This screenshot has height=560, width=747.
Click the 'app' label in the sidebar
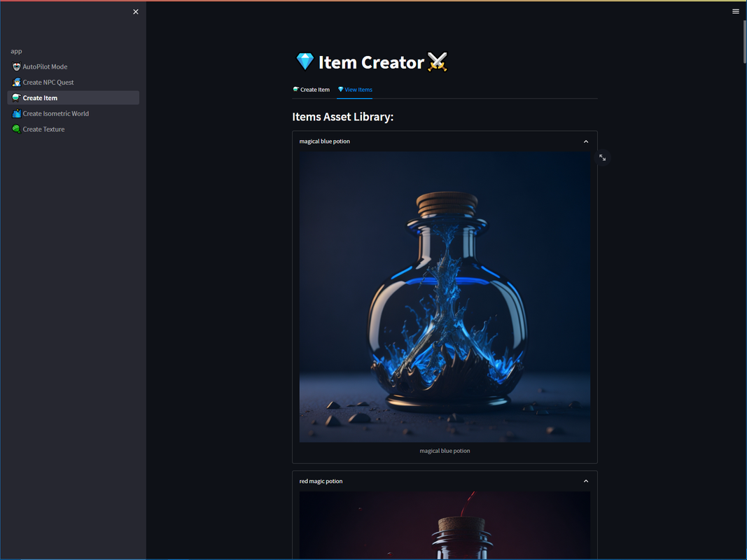[16, 51]
